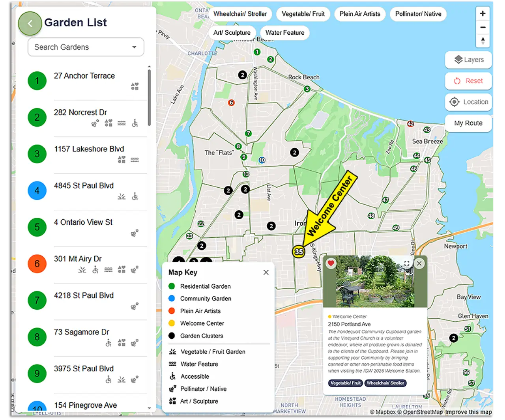
Task: Open My Route
Action: [x=468, y=123]
